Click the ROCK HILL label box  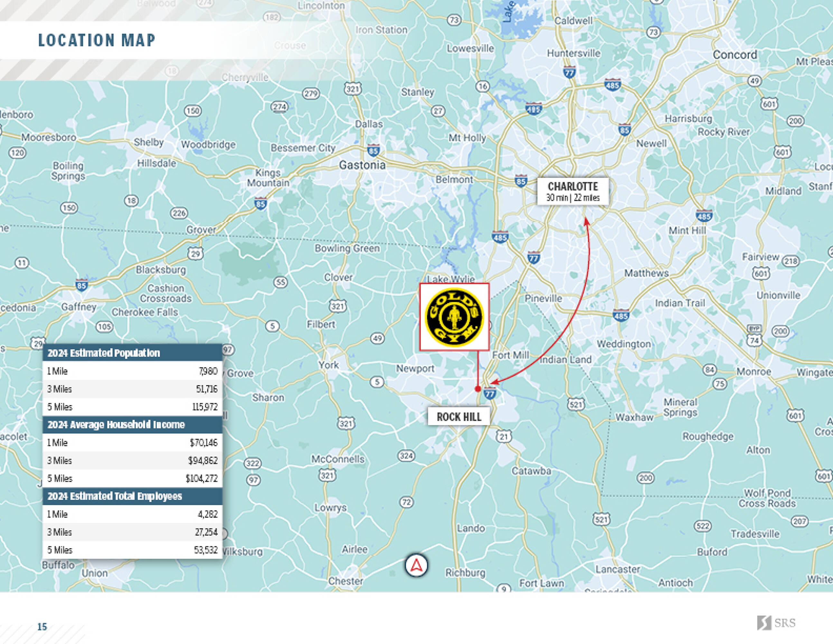click(459, 417)
